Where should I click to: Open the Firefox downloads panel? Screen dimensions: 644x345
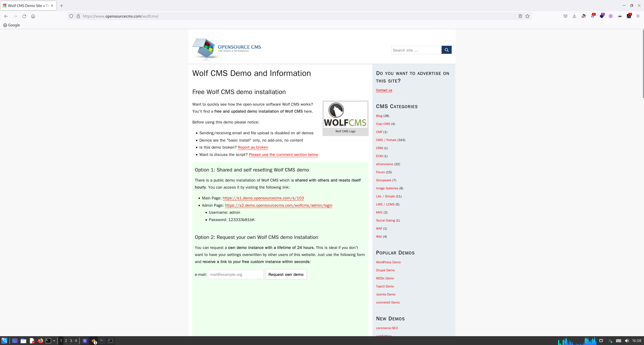[575, 16]
